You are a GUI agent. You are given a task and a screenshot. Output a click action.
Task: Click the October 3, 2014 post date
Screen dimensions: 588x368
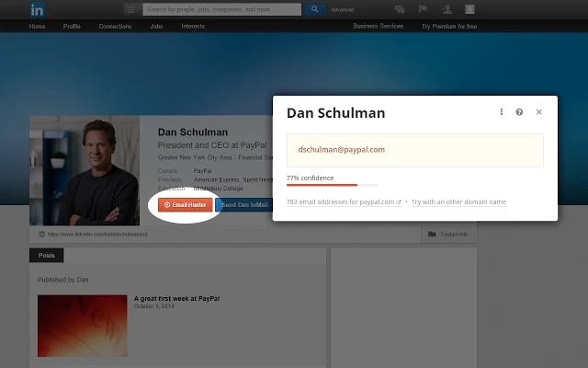(x=154, y=306)
